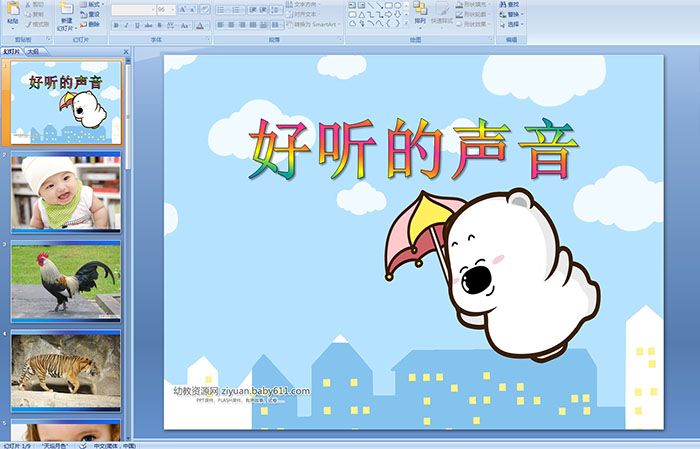The image size is (700, 449).
Task: Open the Character Spacing (AV) dropdown
Action: (x=172, y=25)
